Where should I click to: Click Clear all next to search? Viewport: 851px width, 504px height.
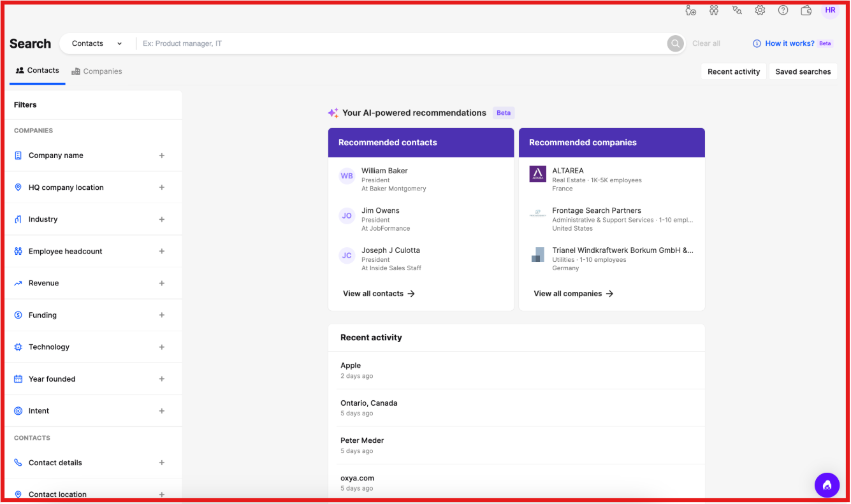706,43
